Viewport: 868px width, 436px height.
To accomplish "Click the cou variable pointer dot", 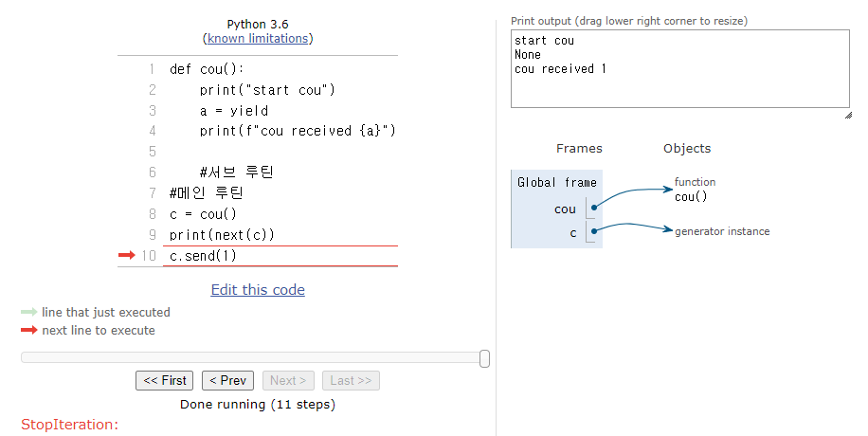I will pos(594,208).
